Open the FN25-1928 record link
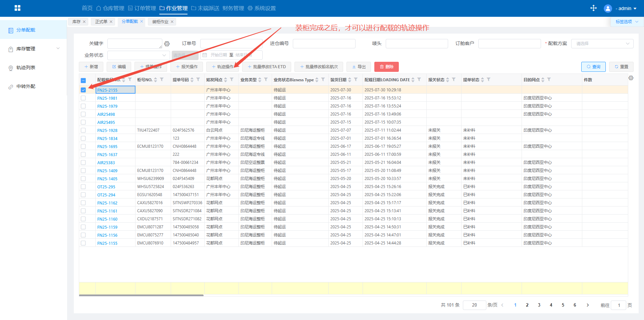 (x=107, y=130)
